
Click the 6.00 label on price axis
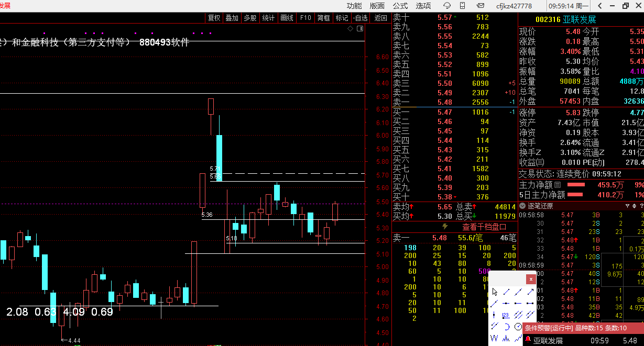tap(383, 135)
